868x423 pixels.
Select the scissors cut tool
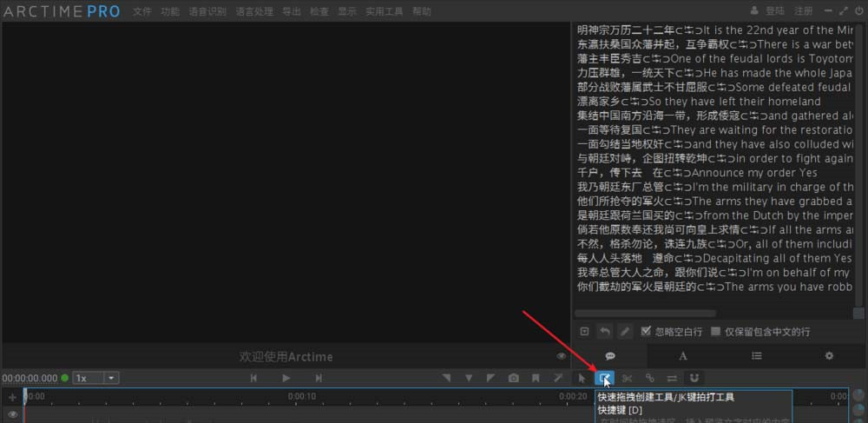point(628,378)
